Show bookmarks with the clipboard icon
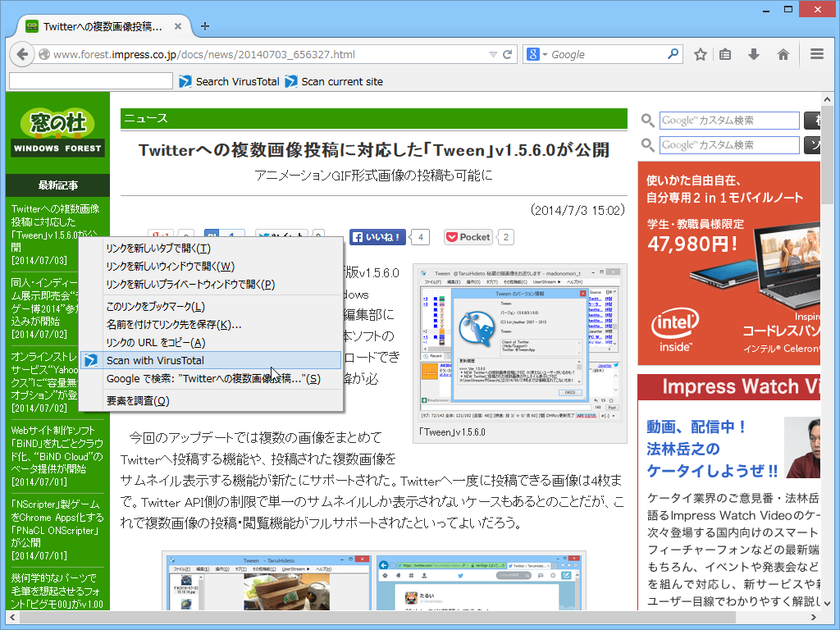The height and width of the screenshot is (630, 840). [725, 54]
